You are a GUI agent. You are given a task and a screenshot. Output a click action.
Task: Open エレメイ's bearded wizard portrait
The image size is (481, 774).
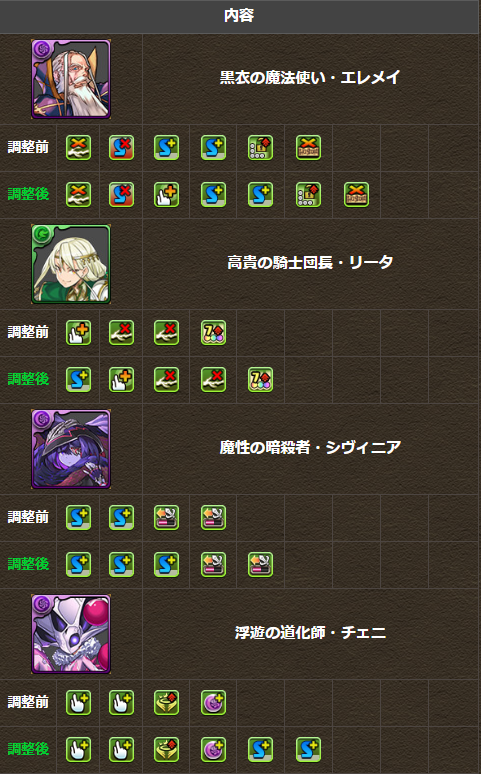pyautogui.click(x=71, y=79)
